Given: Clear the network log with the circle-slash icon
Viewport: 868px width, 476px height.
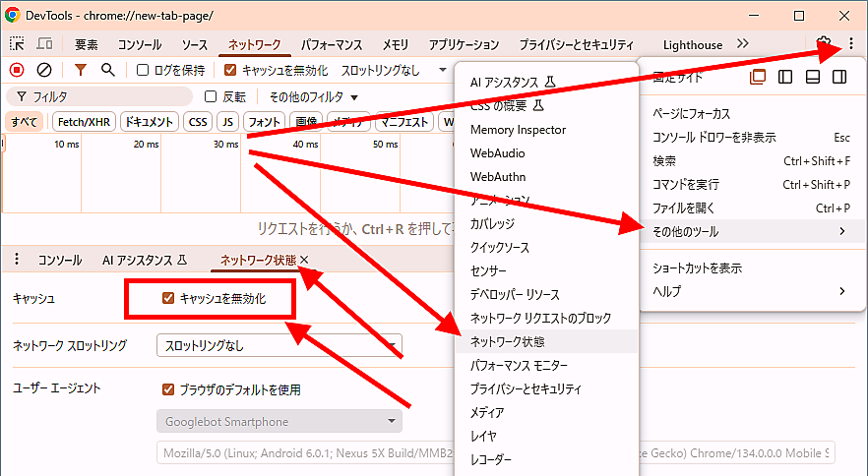Looking at the screenshot, I should (x=44, y=70).
